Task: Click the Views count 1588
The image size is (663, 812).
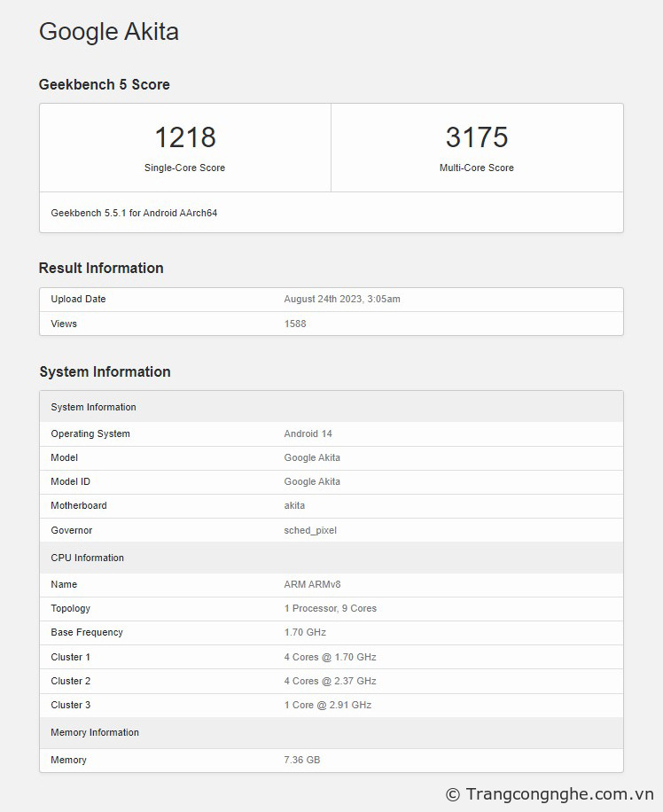Action: [295, 324]
